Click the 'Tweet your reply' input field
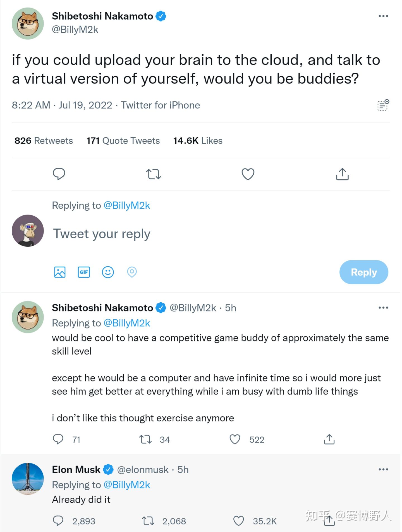The width and height of the screenshot is (402, 532). click(167, 234)
